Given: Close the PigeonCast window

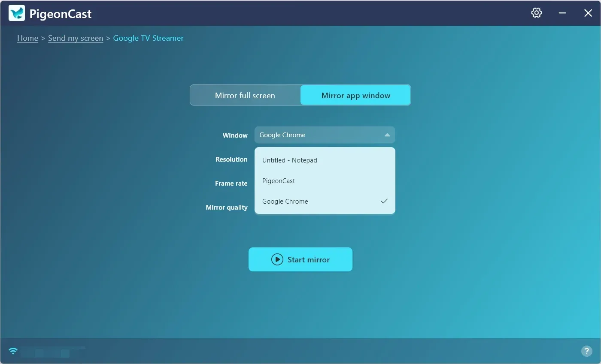Looking at the screenshot, I should 588,13.
